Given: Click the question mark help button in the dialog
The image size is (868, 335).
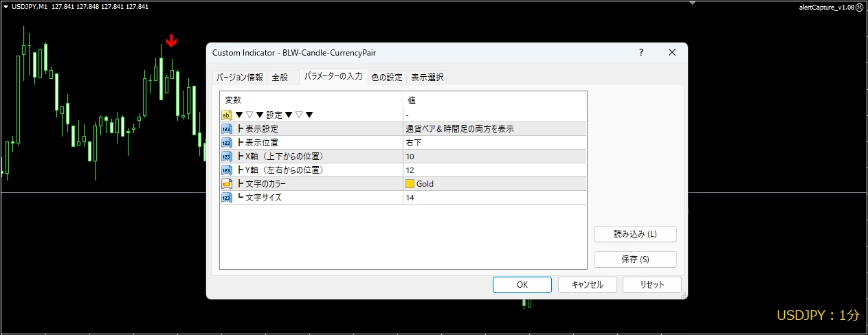Looking at the screenshot, I should [641, 53].
